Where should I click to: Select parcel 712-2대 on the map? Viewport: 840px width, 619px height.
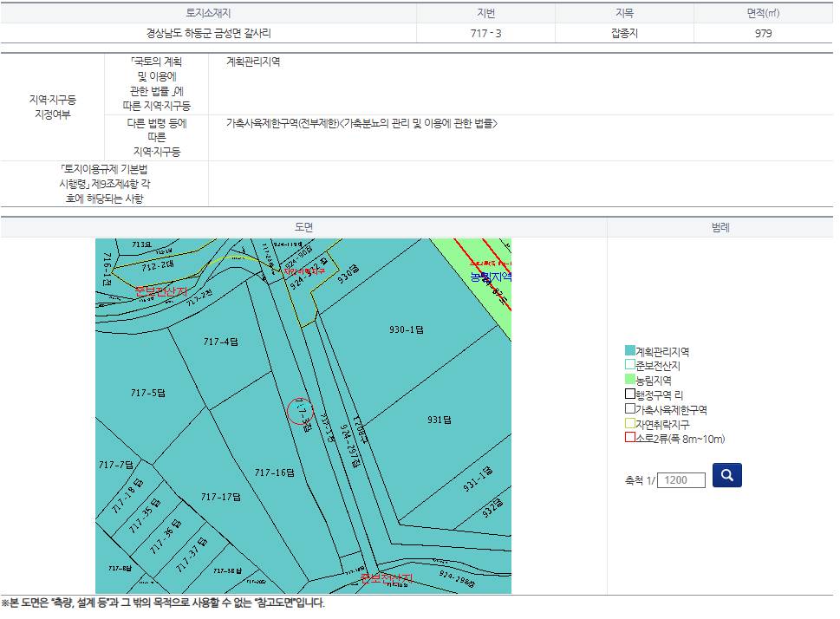158,265
